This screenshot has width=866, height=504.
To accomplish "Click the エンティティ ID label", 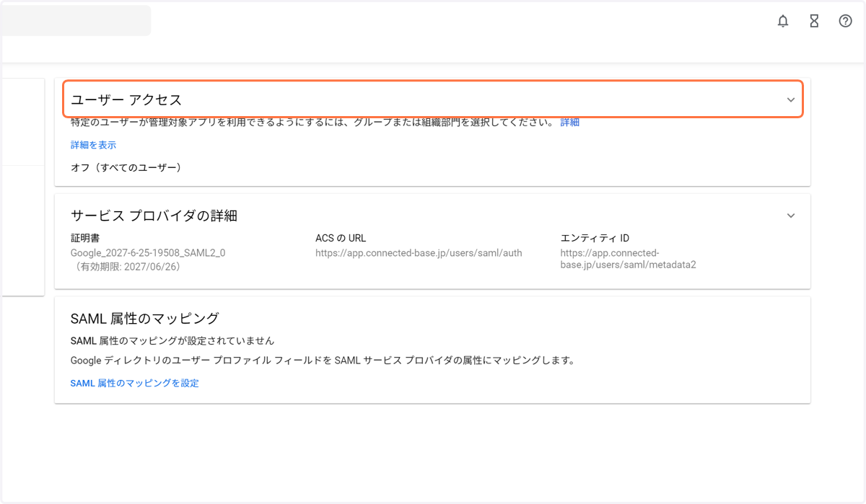I will [595, 238].
